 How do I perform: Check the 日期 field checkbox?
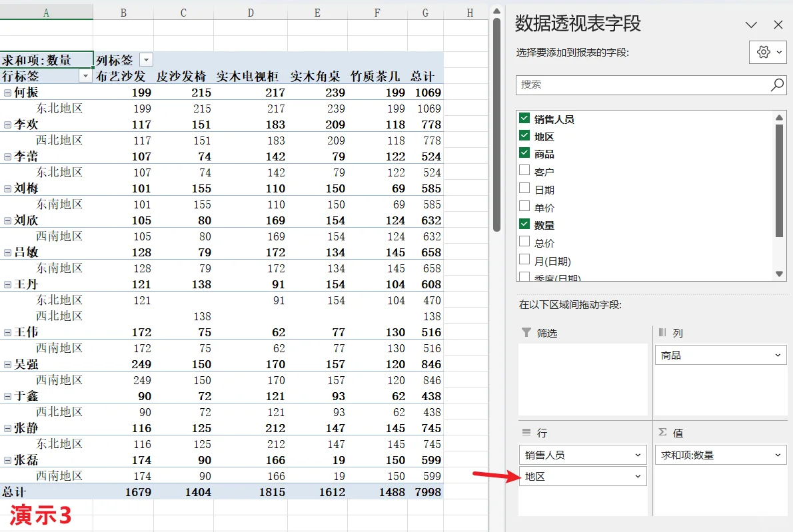pos(524,188)
